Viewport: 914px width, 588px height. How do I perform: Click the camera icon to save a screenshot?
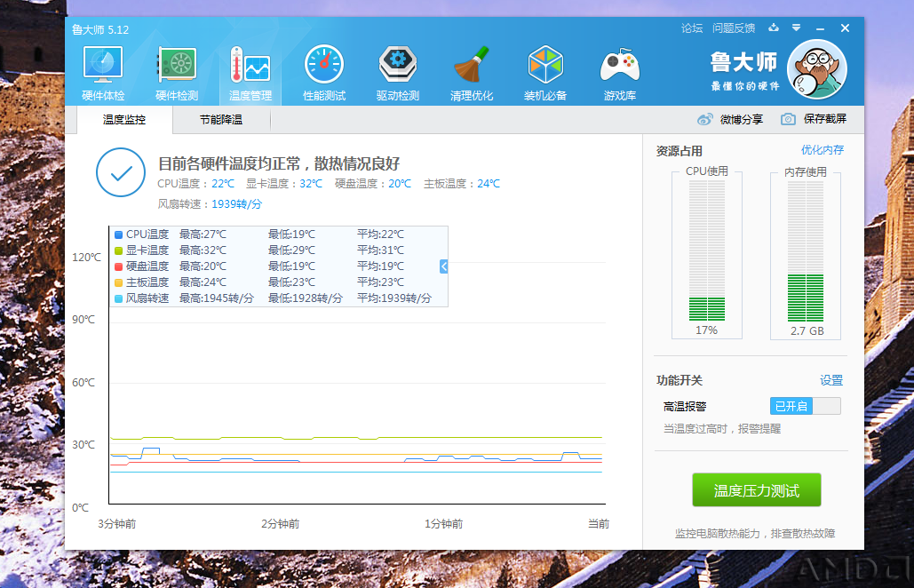788,119
